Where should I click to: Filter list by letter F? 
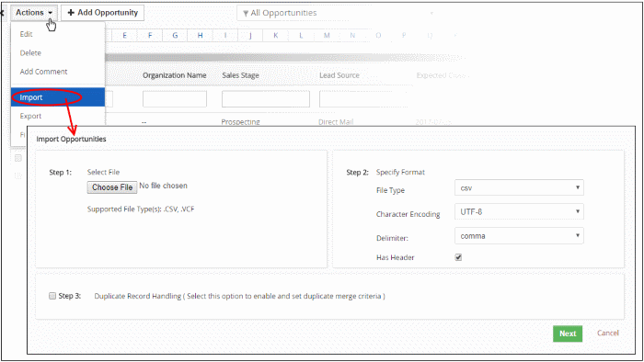(150, 35)
